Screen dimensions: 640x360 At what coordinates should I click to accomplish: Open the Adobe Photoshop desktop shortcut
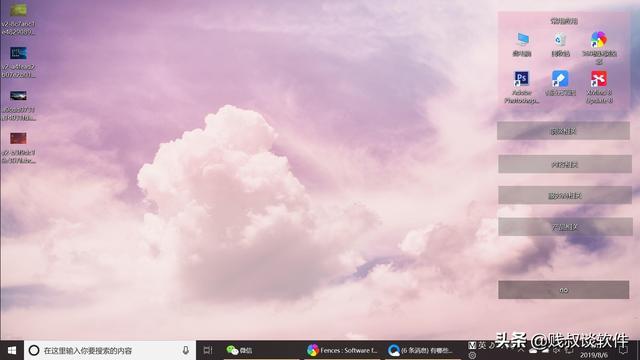click(x=521, y=87)
